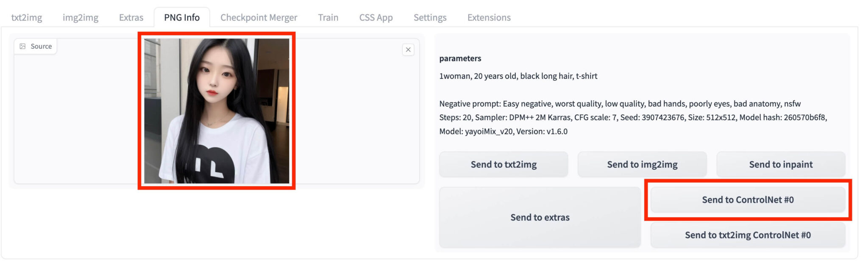The width and height of the screenshot is (868, 265).
Task: Open the Settings tab
Action: click(430, 17)
